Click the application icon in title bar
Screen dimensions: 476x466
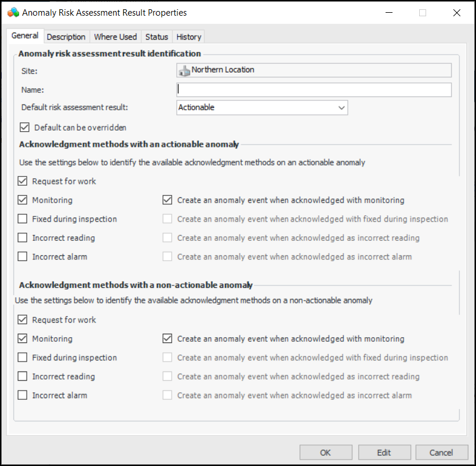click(x=13, y=12)
